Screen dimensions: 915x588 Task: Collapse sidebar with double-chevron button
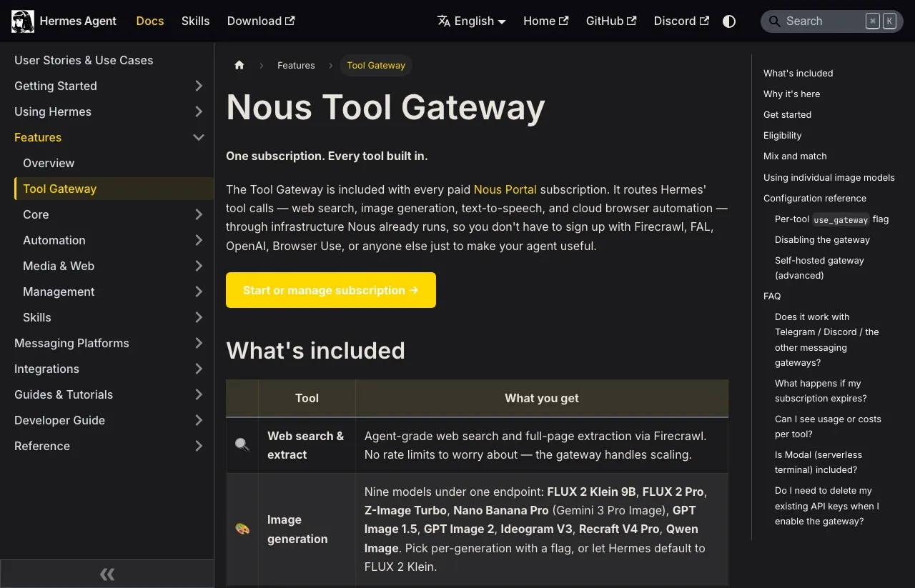[x=107, y=574]
